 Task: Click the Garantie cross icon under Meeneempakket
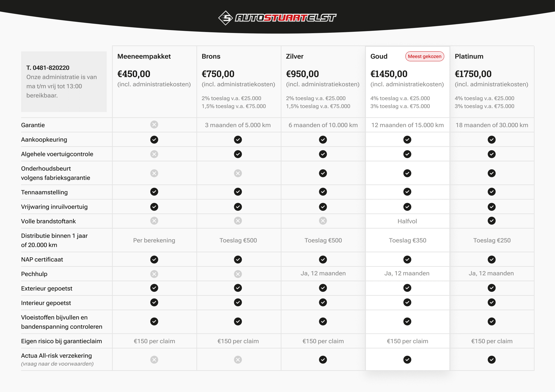click(154, 125)
